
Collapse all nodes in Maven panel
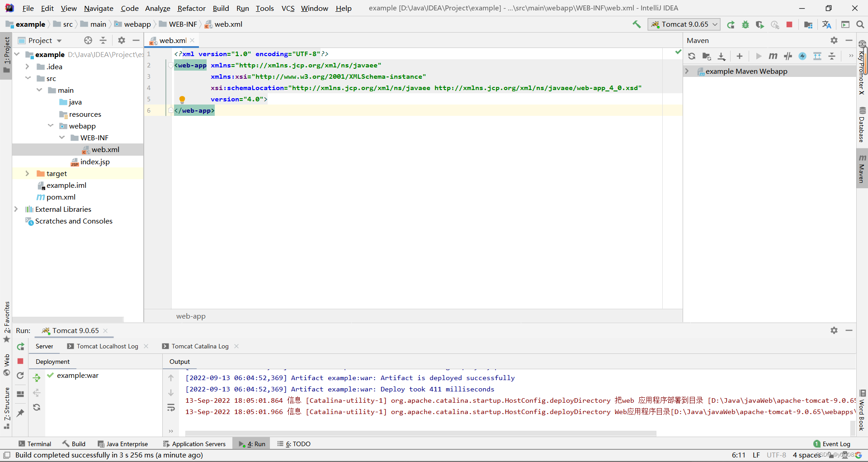[x=832, y=56]
